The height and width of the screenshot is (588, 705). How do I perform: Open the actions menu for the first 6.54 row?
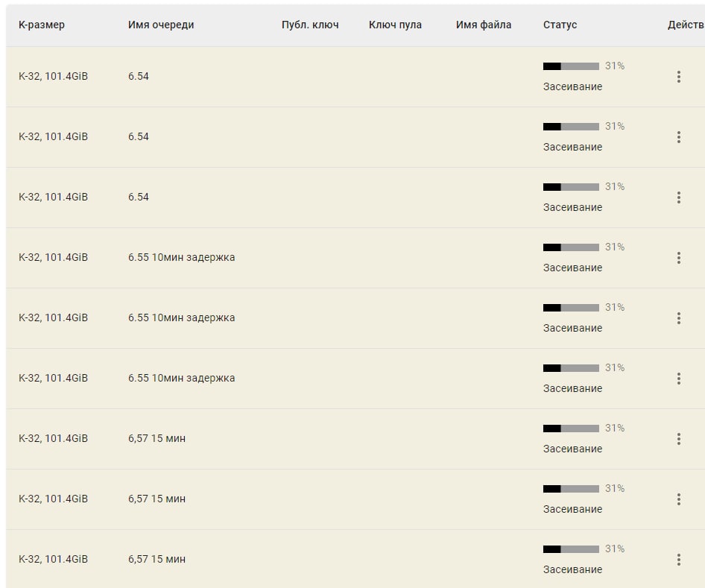tap(678, 77)
